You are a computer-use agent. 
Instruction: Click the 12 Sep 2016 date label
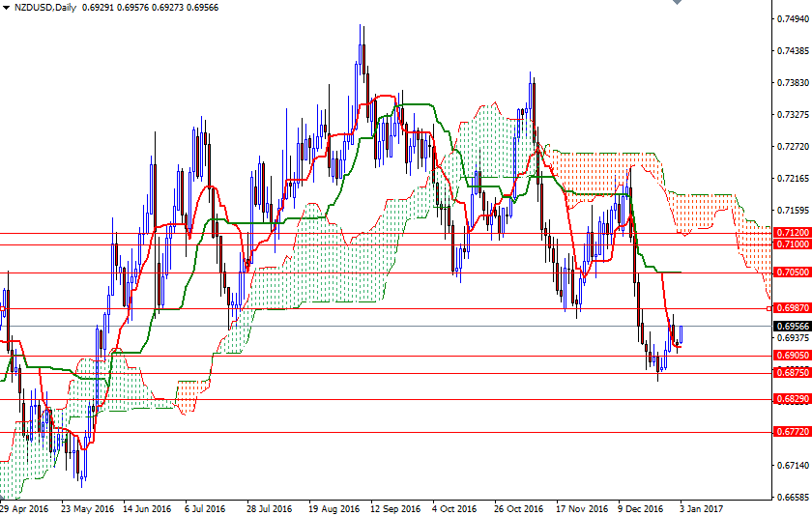tap(395, 509)
